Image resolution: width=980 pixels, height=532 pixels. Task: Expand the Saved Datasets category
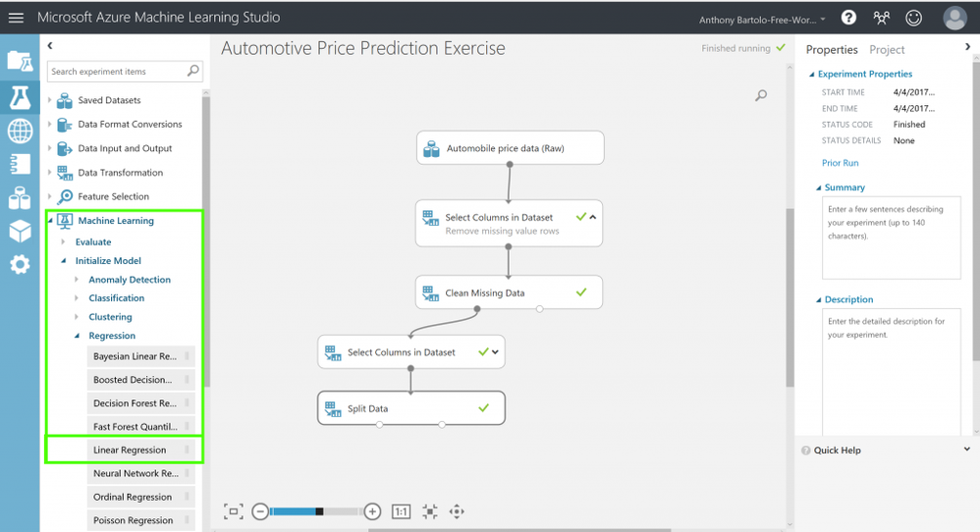(51, 100)
